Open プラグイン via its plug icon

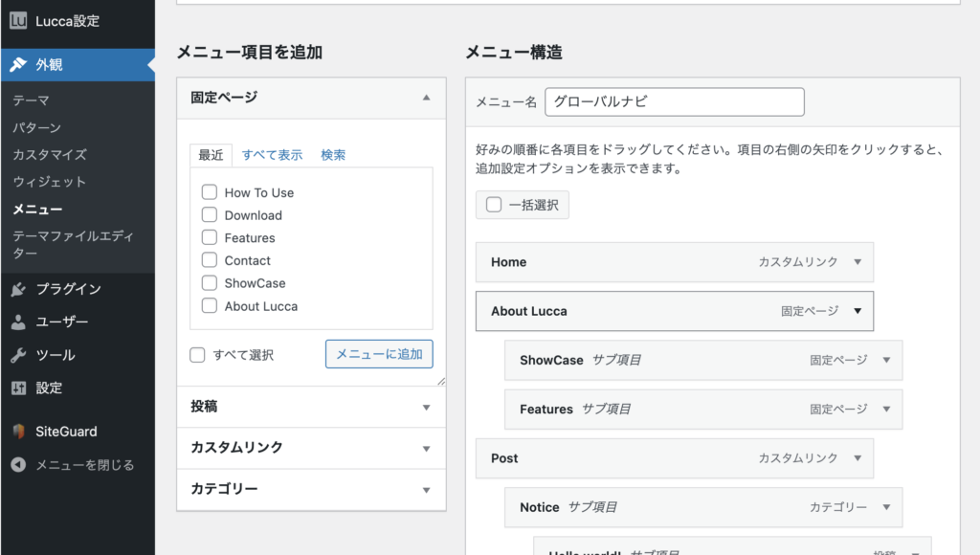18,289
